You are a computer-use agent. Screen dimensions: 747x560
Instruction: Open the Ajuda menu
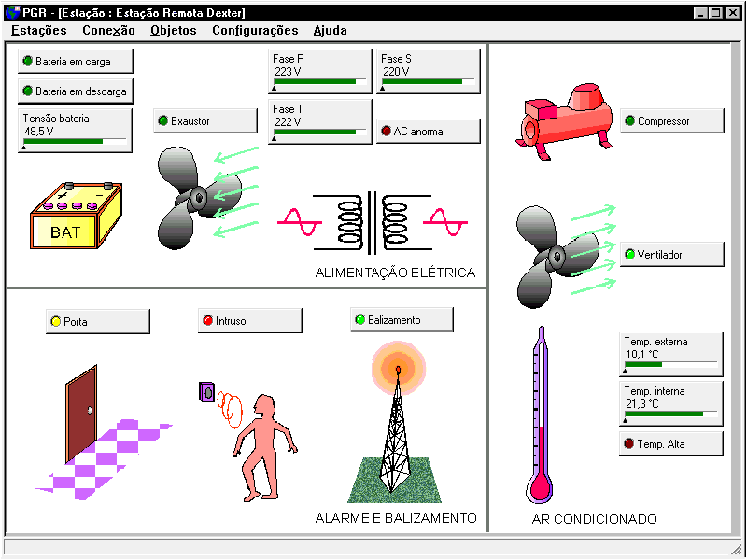(329, 30)
